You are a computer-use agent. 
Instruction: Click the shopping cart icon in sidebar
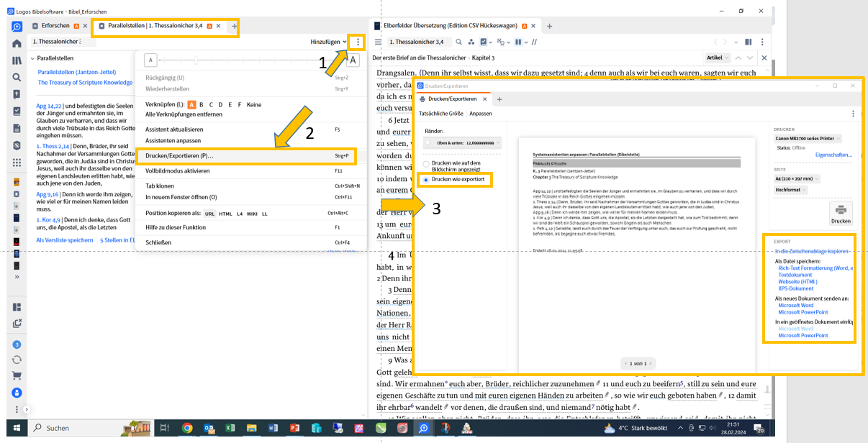coord(17,375)
